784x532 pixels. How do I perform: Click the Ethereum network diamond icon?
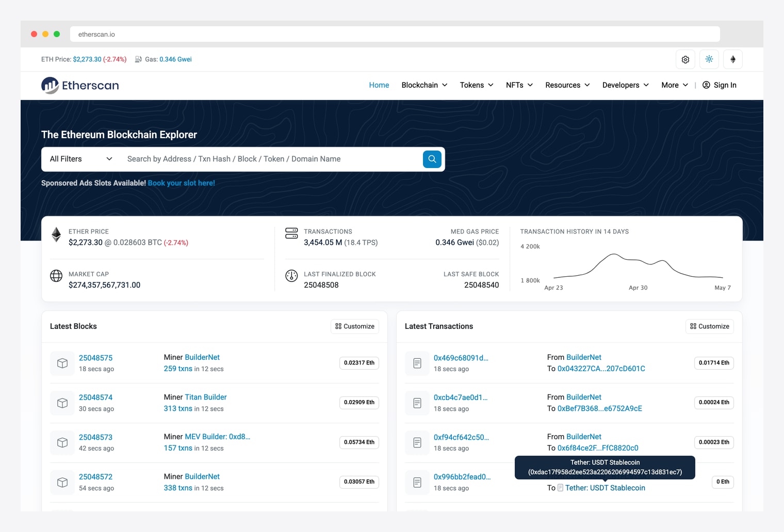733,59
